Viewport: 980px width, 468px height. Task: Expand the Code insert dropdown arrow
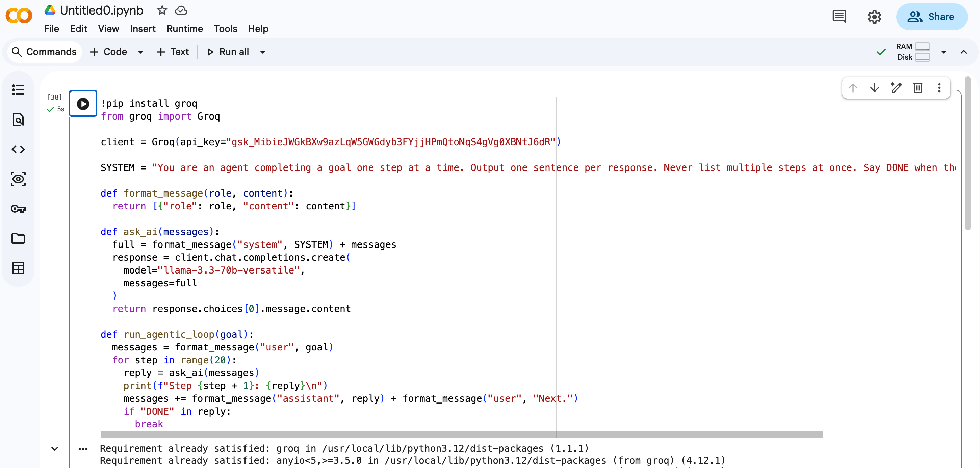pos(140,52)
